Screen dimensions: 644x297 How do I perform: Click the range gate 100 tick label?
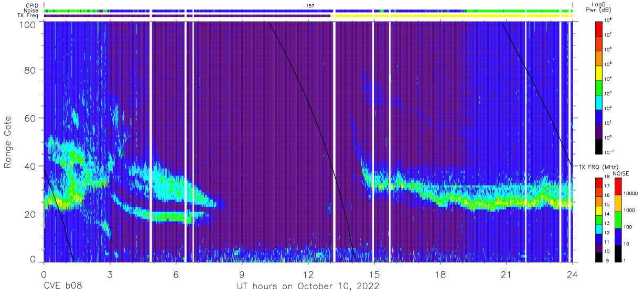pos(27,24)
